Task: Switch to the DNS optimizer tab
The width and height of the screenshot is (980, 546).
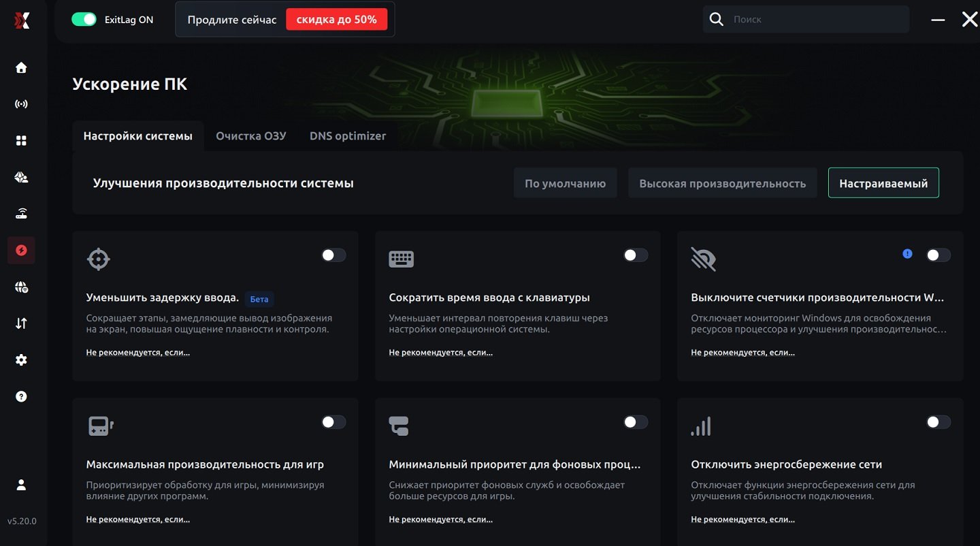Action: point(347,136)
